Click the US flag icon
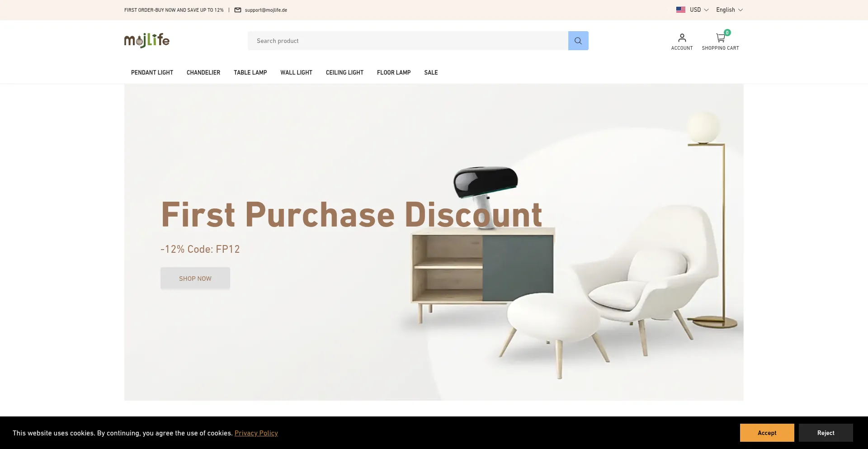868x449 pixels. [680, 9]
